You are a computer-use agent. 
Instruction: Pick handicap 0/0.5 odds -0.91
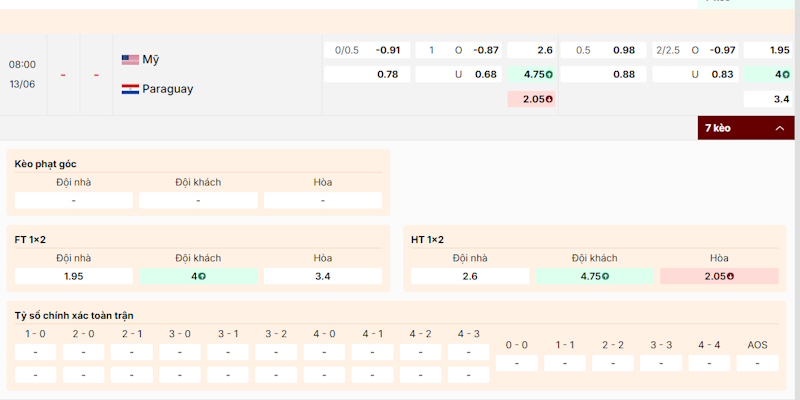pyautogui.click(x=367, y=50)
